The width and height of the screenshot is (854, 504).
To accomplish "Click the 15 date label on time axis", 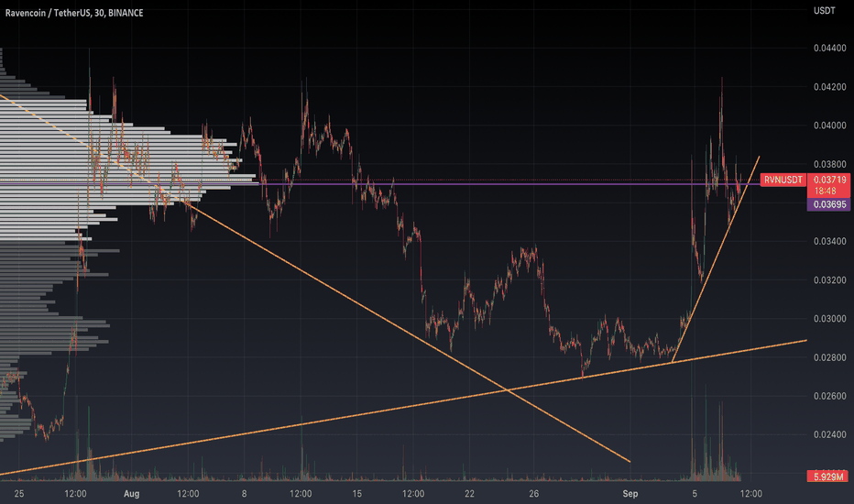I will click(356, 494).
